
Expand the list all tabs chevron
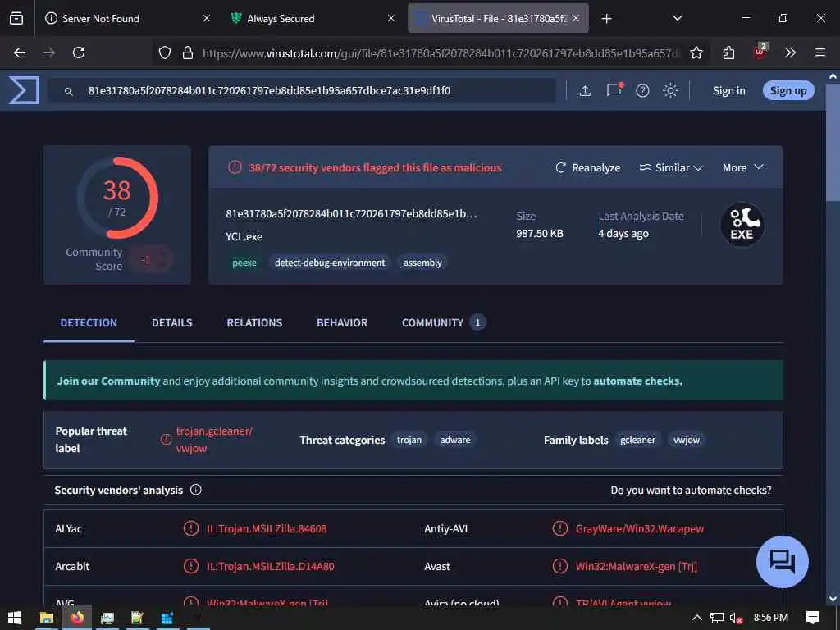tap(677, 18)
